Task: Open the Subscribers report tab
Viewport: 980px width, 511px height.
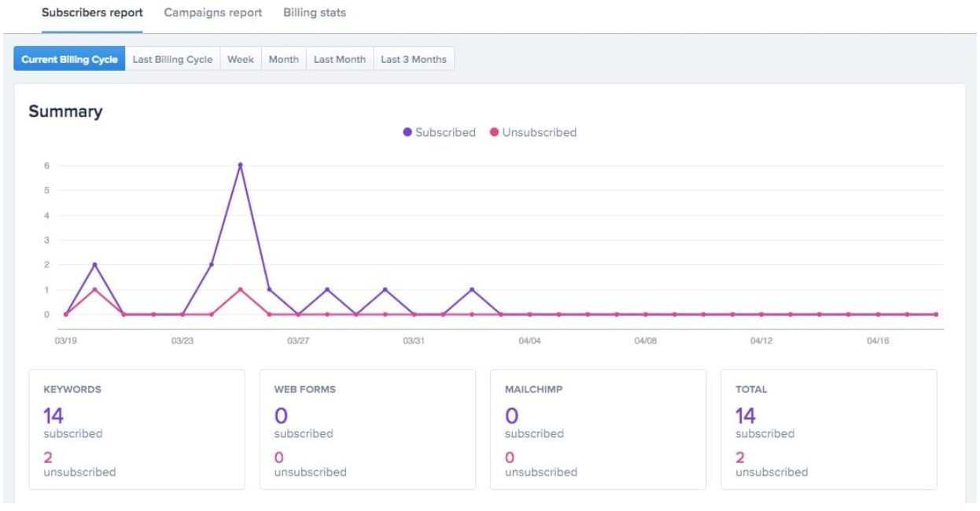Action: click(92, 13)
